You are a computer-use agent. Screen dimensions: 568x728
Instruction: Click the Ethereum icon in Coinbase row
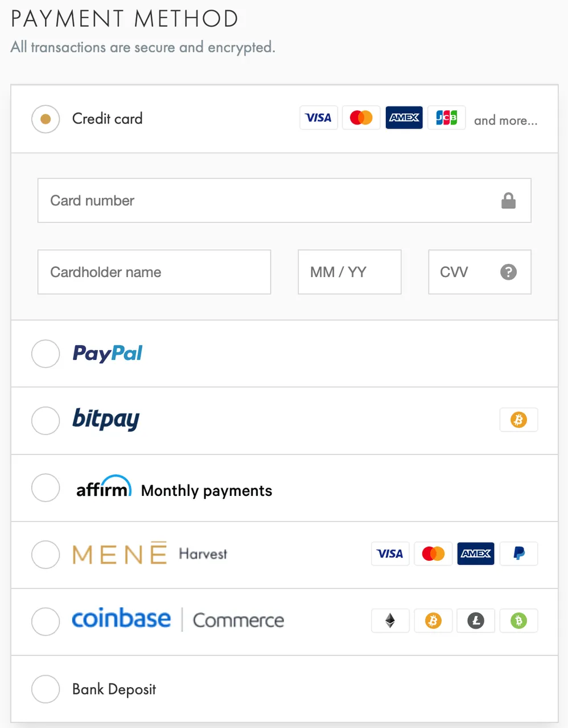click(x=390, y=621)
